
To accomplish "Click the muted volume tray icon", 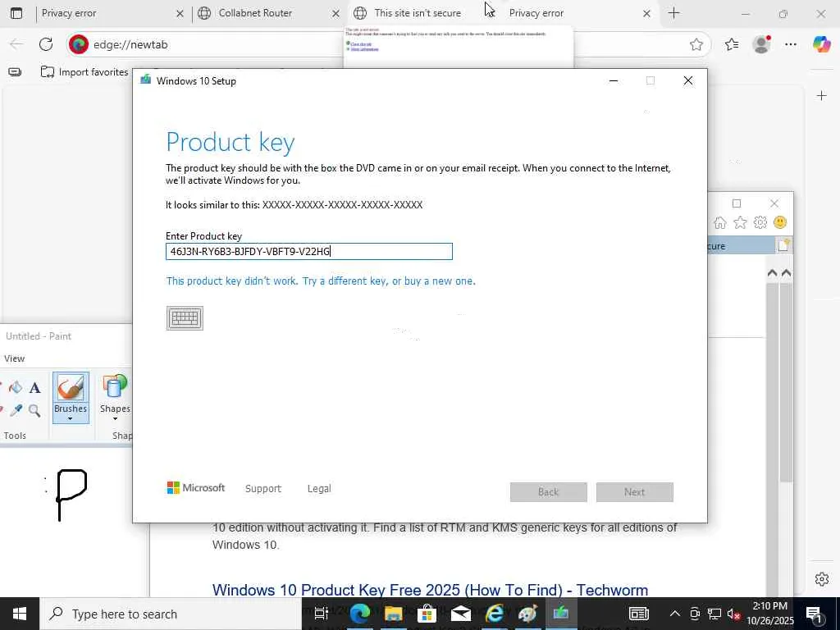I will pos(734,614).
